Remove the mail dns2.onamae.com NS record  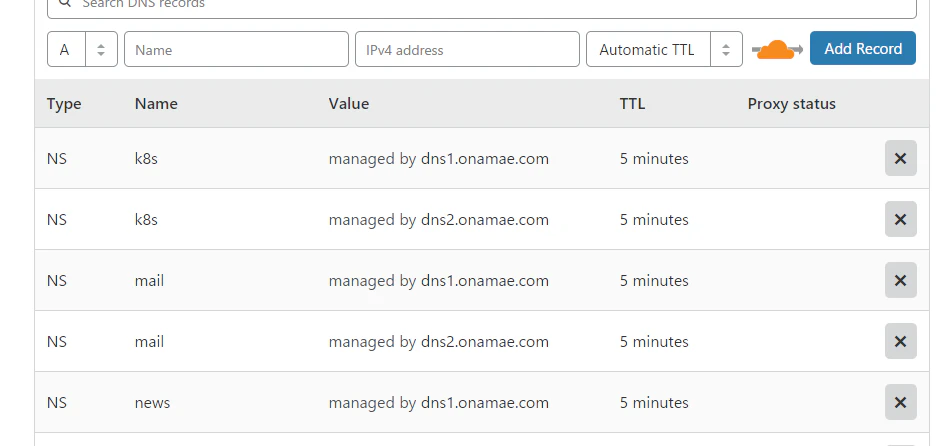(900, 341)
